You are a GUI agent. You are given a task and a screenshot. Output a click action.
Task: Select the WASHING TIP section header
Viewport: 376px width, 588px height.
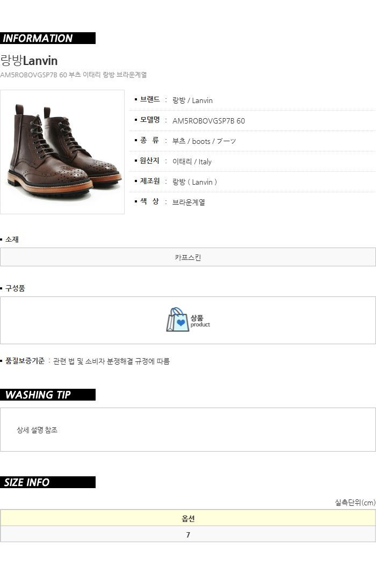(x=48, y=395)
